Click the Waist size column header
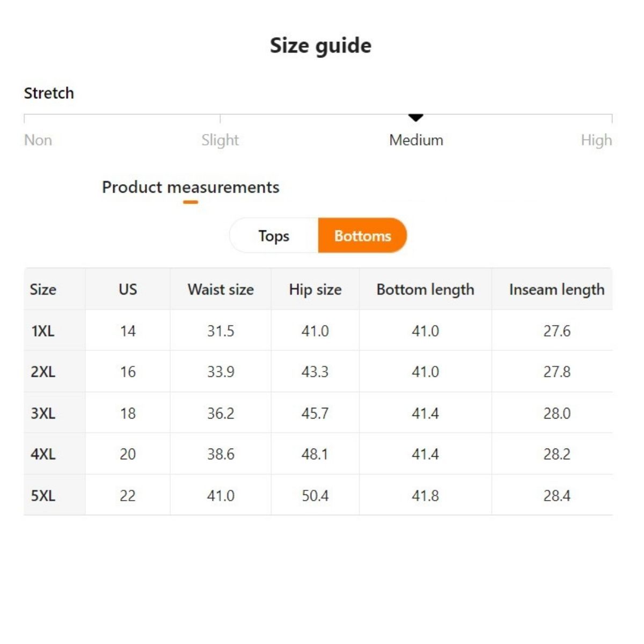This screenshot has width=644, height=644. (221, 289)
